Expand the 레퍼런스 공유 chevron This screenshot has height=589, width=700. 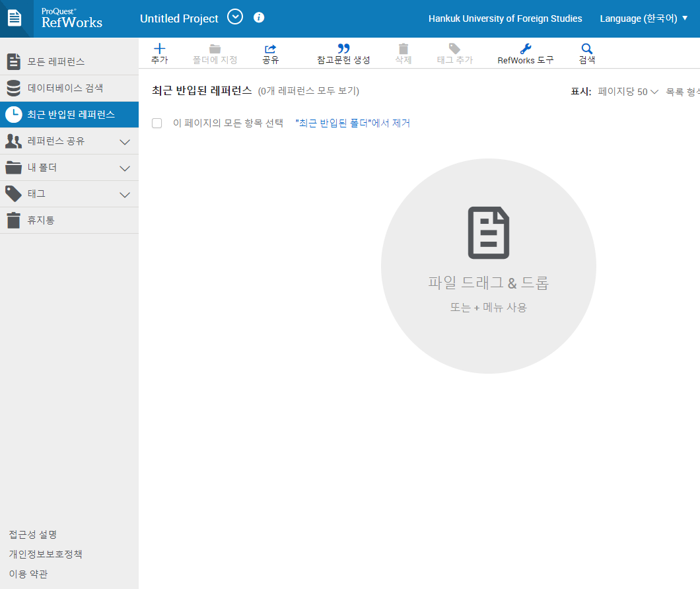coord(125,142)
